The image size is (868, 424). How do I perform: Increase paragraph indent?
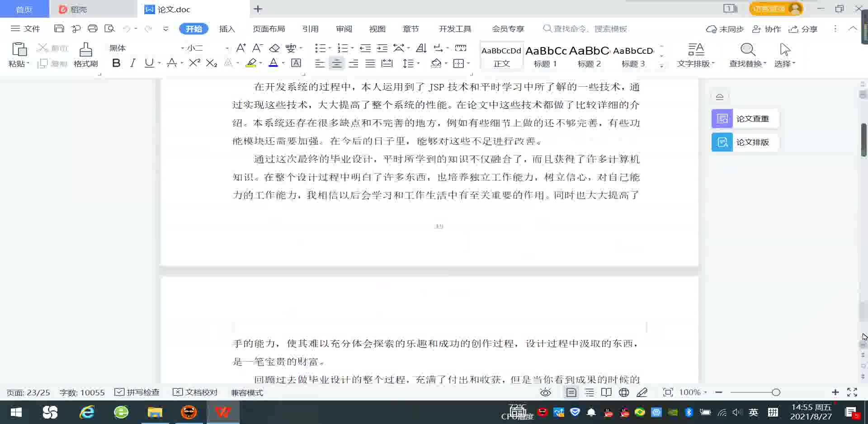pyautogui.click(x=382, y=48)
